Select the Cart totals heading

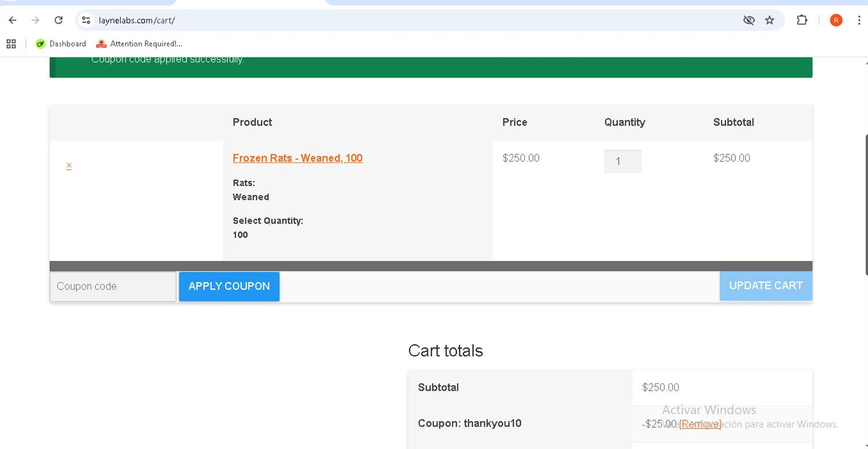click(x=446, y=351)
